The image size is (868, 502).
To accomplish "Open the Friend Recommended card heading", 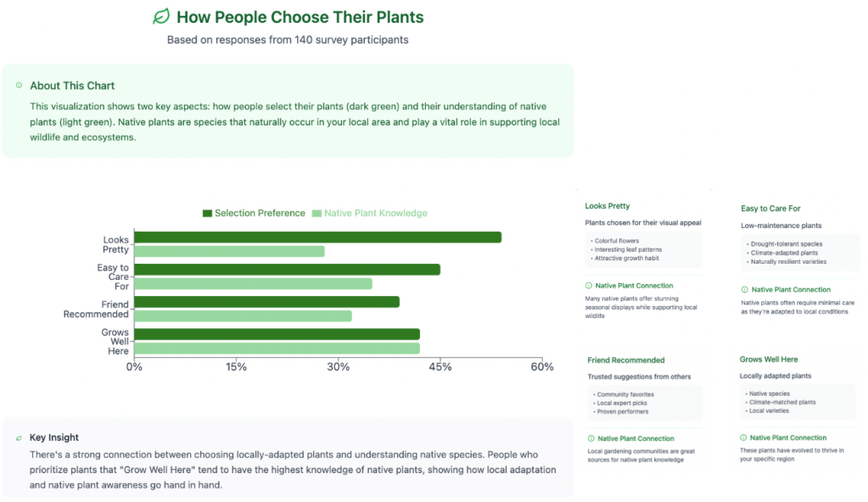I will point(625,360).
